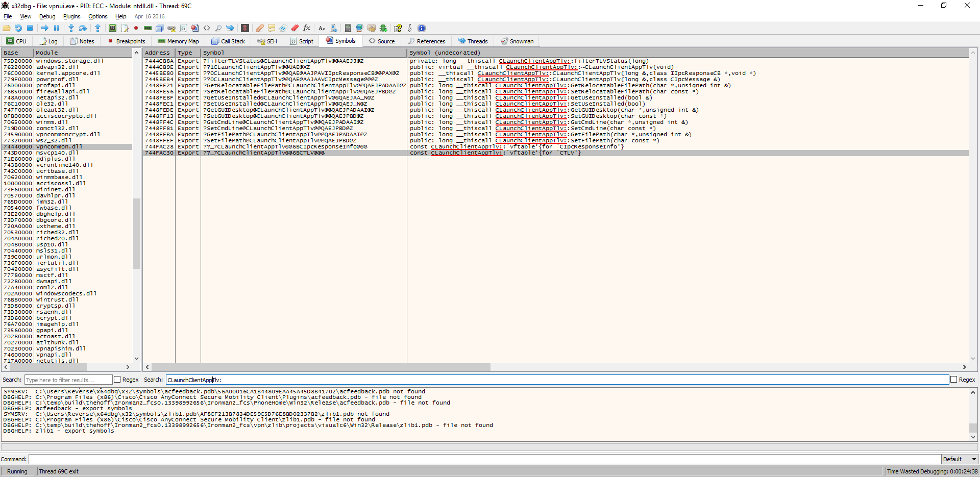Viewport: 980px width, 477px height.
Task: Click module list scroll-right arrow
Action: pyautogui.click(x=128, y=367)
